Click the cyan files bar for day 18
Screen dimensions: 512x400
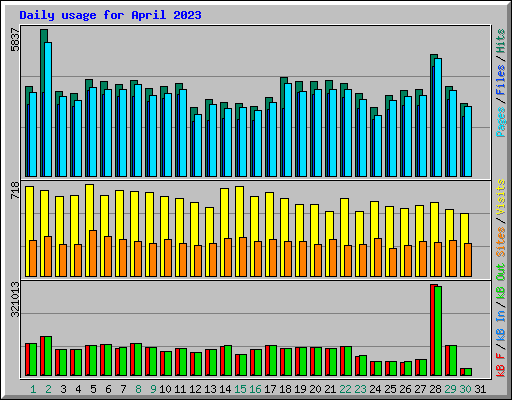tap(288, 130)
